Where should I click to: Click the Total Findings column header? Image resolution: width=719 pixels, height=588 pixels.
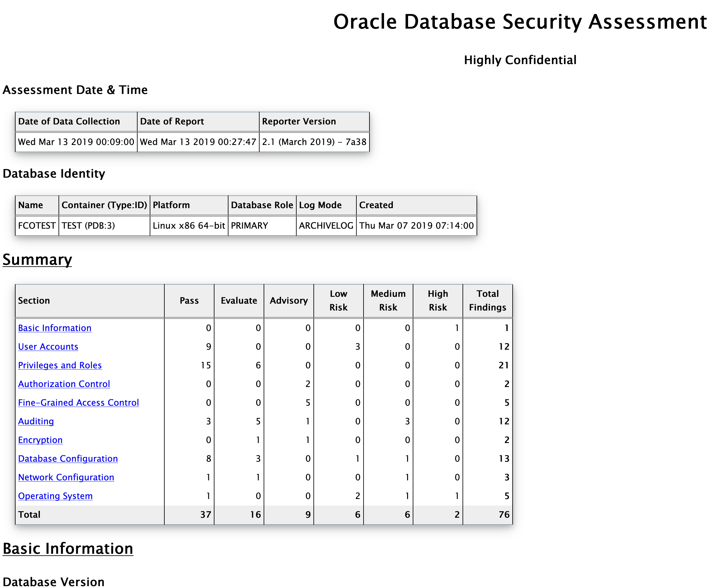tap(487, 301)
